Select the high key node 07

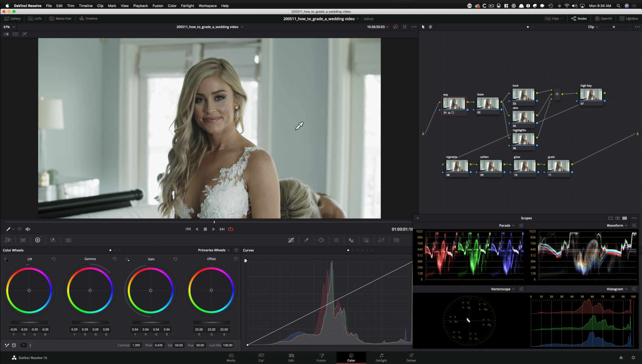tap(591, 95)
